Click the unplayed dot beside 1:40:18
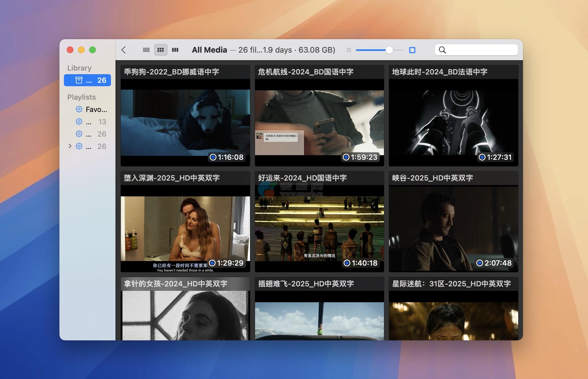The height and width of the screenshot is (379, 588). coord(347,263)
